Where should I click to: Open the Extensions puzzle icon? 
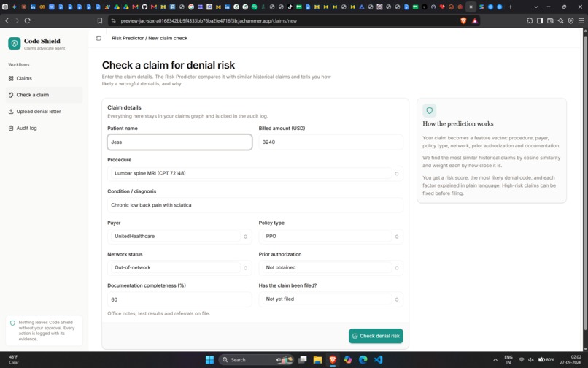530,20
